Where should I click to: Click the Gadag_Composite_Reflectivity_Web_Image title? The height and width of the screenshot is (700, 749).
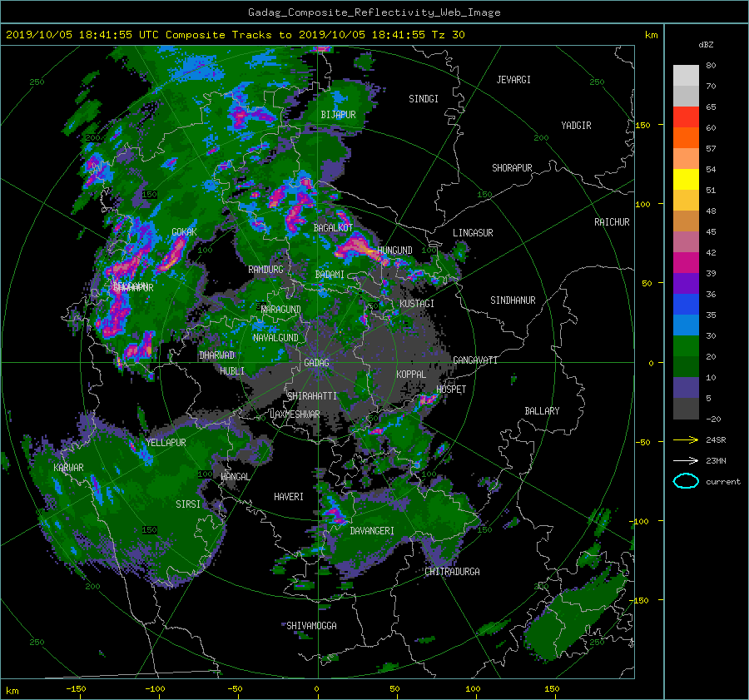[x=374, y=12]
